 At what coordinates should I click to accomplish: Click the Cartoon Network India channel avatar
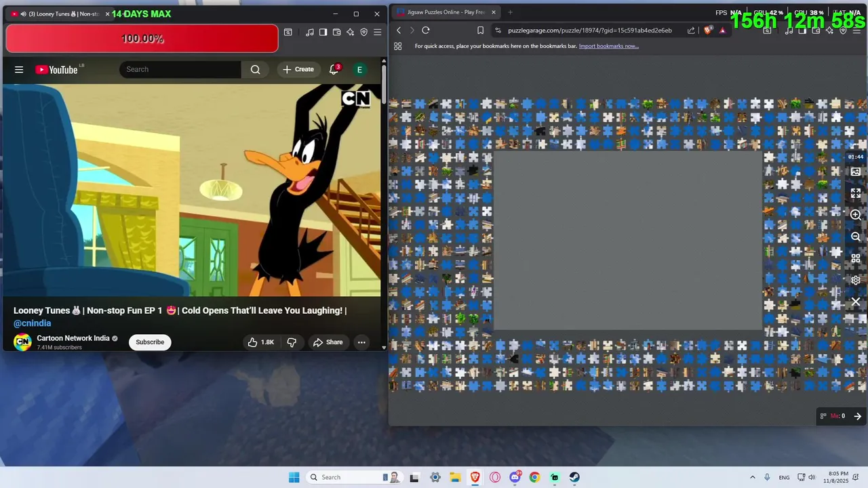point(22,342)
